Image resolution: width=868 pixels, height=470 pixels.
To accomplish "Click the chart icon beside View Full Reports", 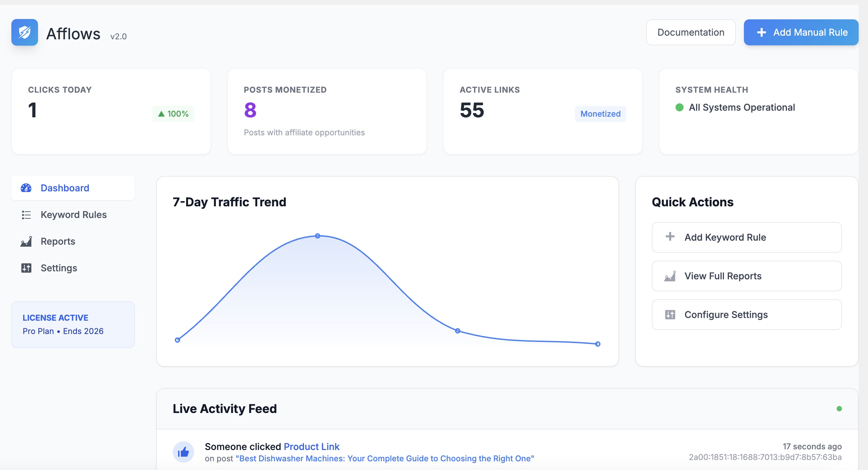I will tap(670, 276).
